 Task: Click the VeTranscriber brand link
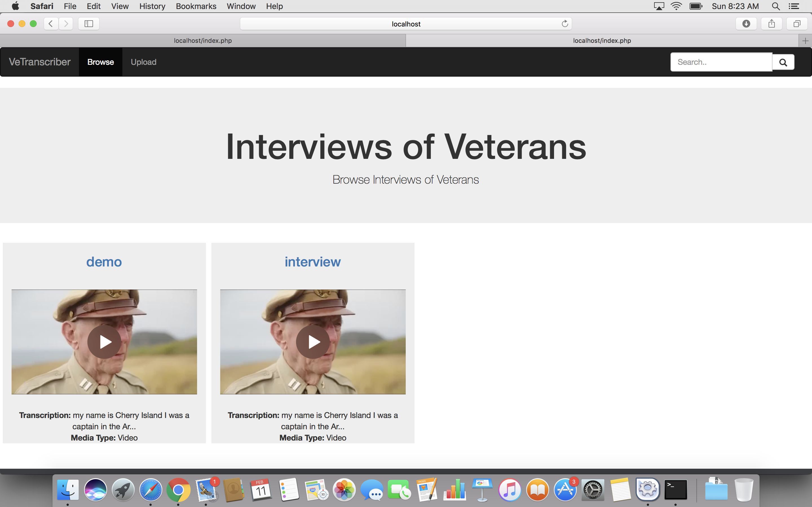(39, 62)
